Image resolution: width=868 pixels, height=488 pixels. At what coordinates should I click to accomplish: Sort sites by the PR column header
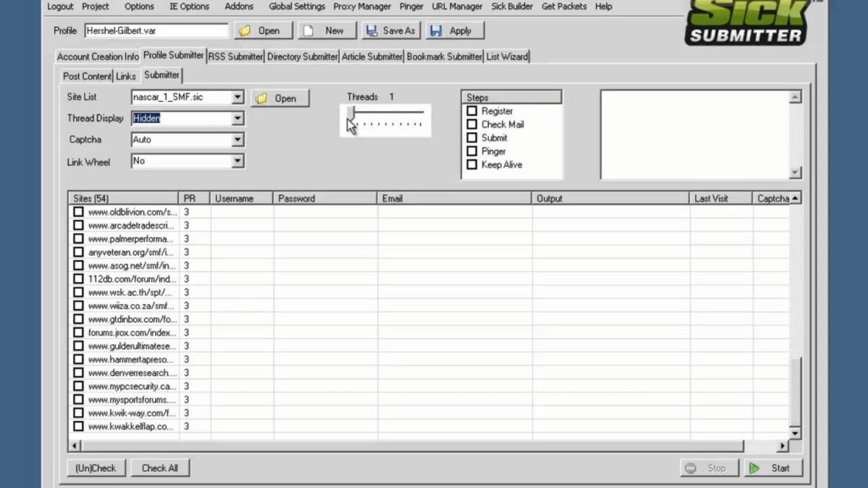[x=194, y=198]
